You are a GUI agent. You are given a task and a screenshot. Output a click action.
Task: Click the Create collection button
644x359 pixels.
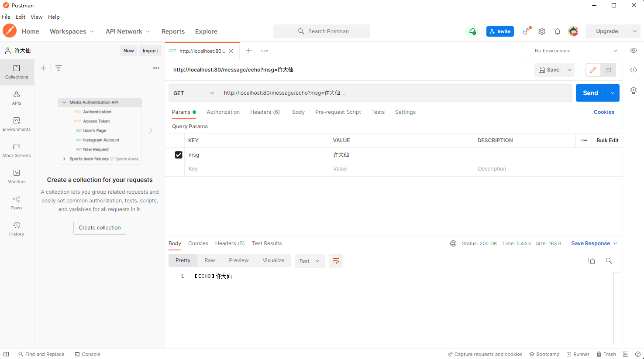point(100,228)
